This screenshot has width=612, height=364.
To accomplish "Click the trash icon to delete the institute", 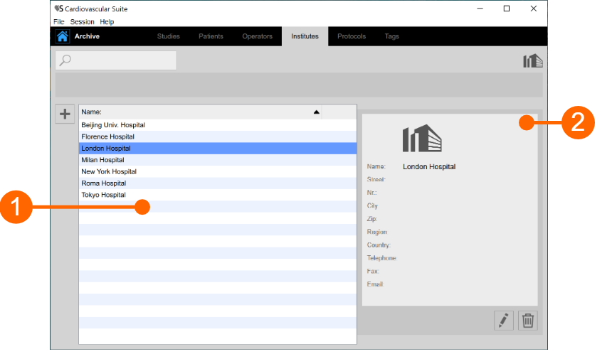I will (528, 321).
